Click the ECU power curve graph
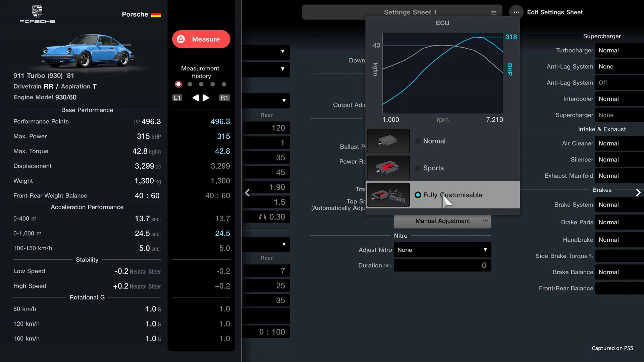This screenshot has height=362, width=644. [442, 73]
